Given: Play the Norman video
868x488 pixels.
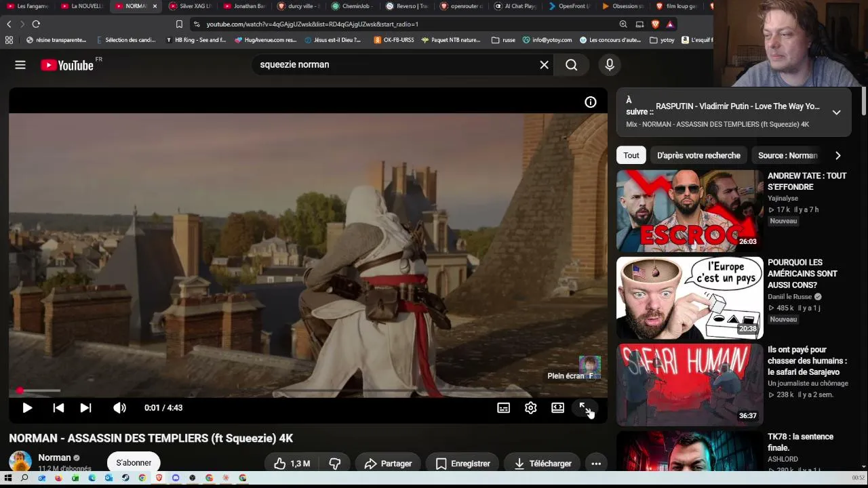Looking at the screenshot, I should point(27,408).
